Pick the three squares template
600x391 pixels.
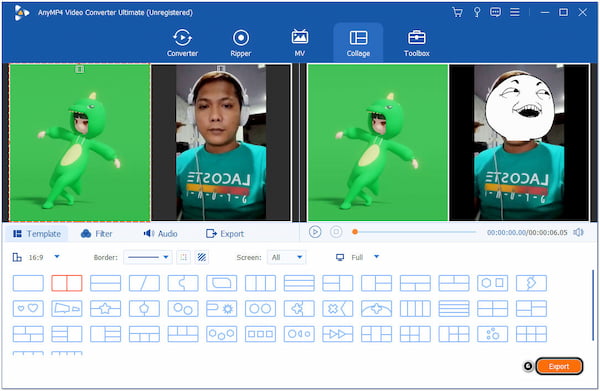(x=260, y=334)
